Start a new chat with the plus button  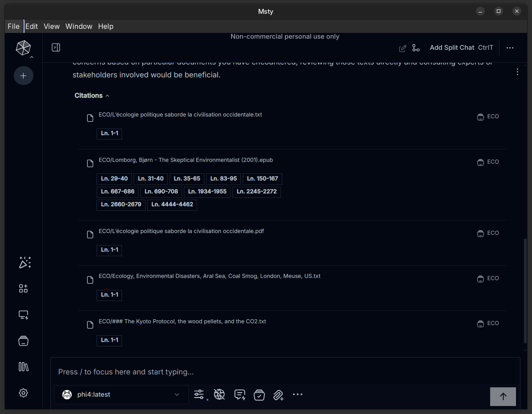24,76
